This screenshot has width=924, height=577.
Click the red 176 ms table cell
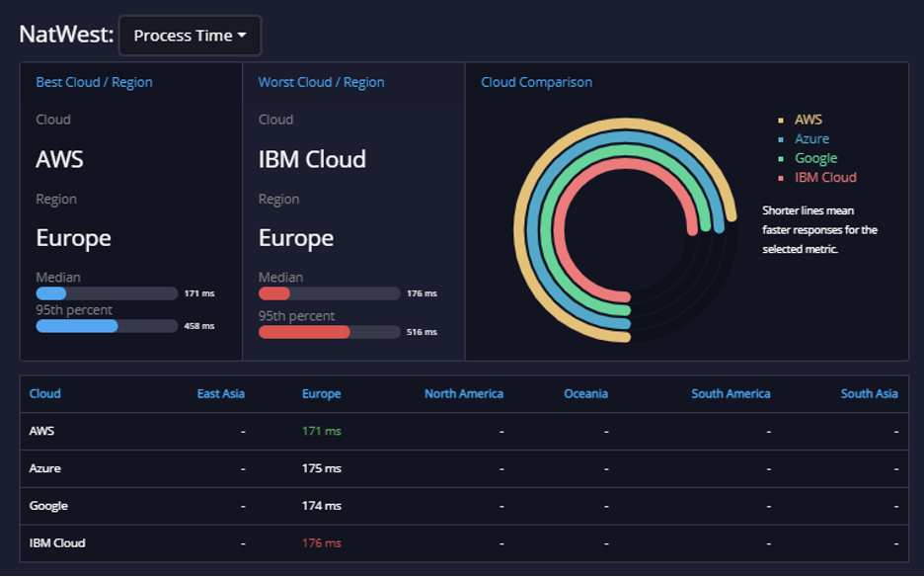[x=321, y=542]
